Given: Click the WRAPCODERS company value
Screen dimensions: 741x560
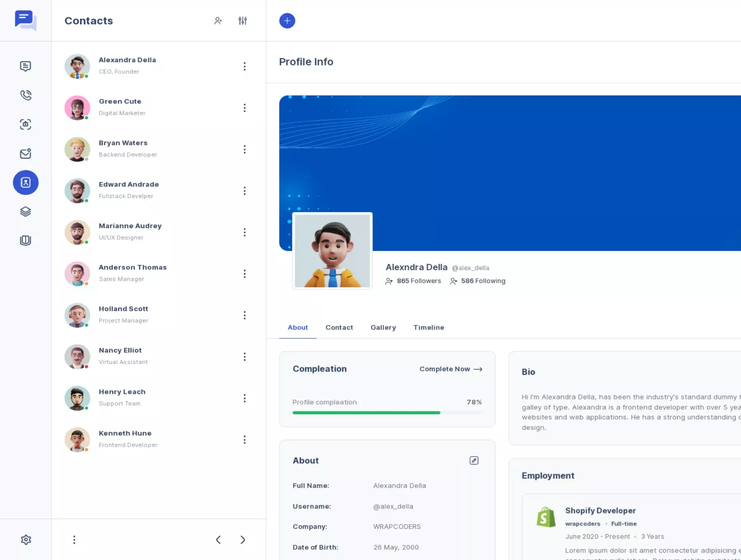Looking at the screenshot, I should [397, 527].
